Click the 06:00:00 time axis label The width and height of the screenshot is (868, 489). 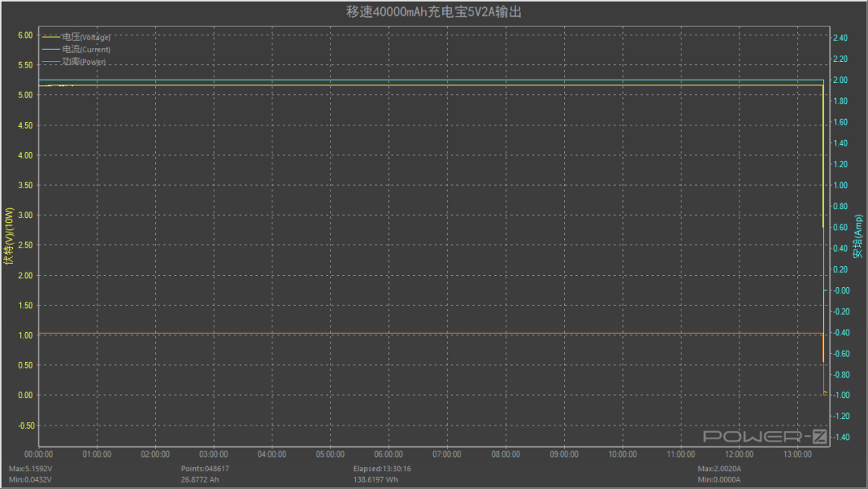click(x=389, y=454)
